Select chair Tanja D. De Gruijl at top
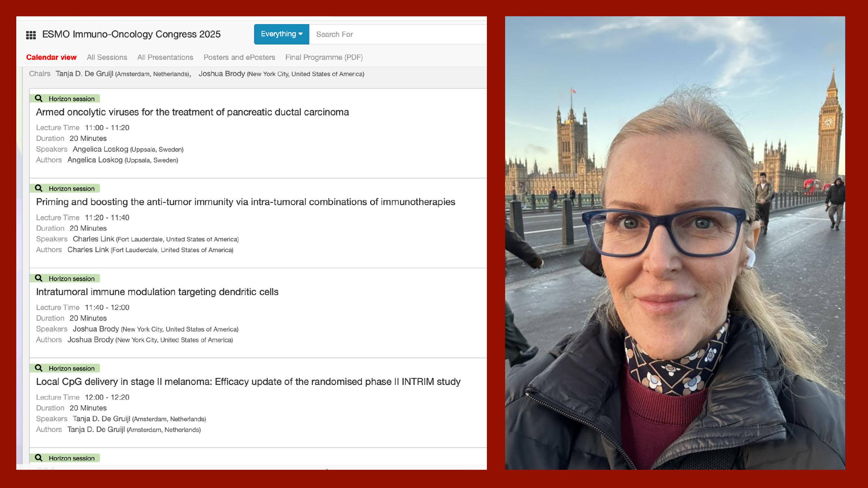Image resolution: width=868 pixels, height=488 pixels. pos(84,74)
